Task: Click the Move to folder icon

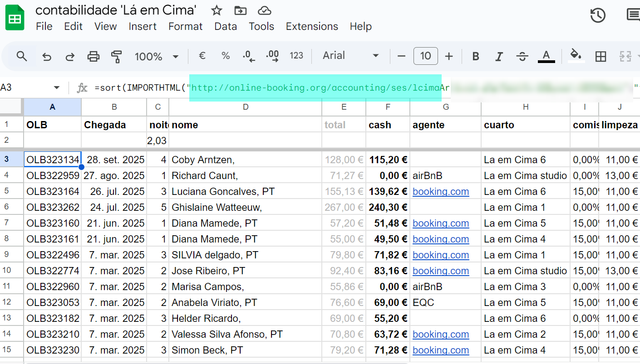Action: pos(241,10)
